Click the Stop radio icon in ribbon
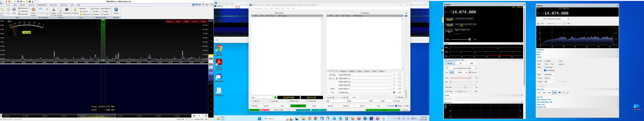 [x=14, y=10]
